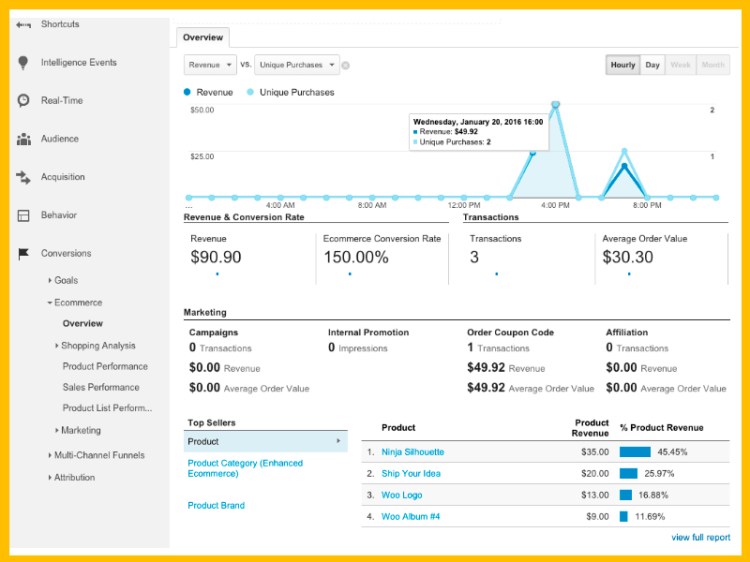Switch chart granularity to Day
The image size is (750, 562).
point(652,65)
